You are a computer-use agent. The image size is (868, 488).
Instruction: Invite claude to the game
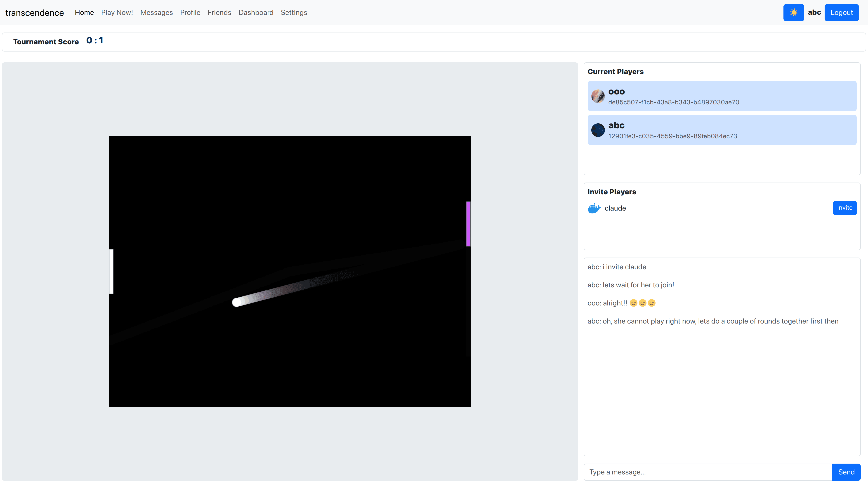(x=844, y=208)
